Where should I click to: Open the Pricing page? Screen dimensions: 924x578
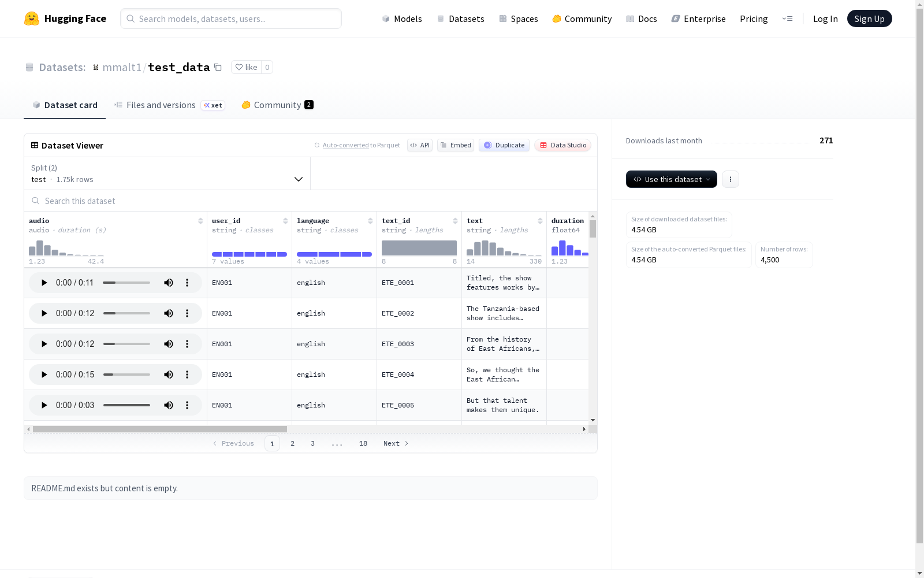(754, 18)
